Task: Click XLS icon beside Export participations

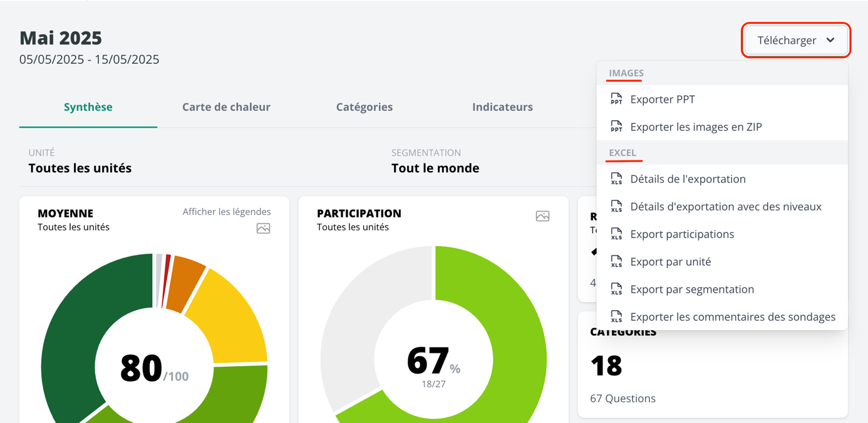Action: (617, 234)
